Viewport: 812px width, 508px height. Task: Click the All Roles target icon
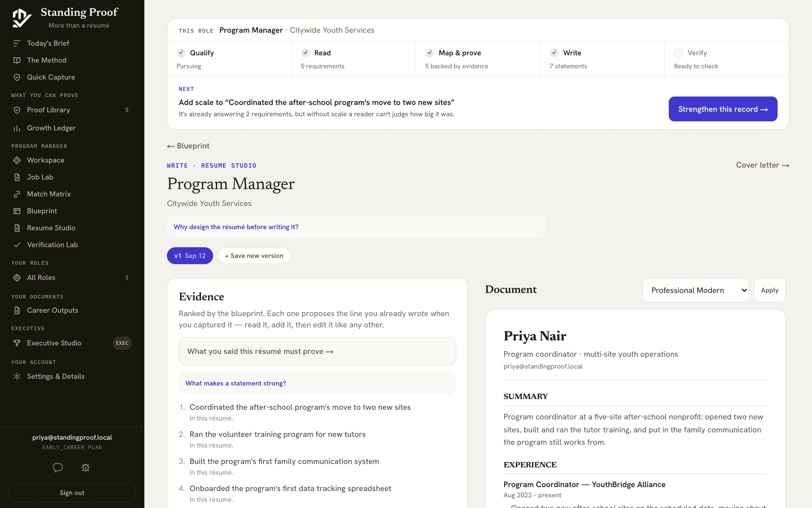[x=17, y=277]
